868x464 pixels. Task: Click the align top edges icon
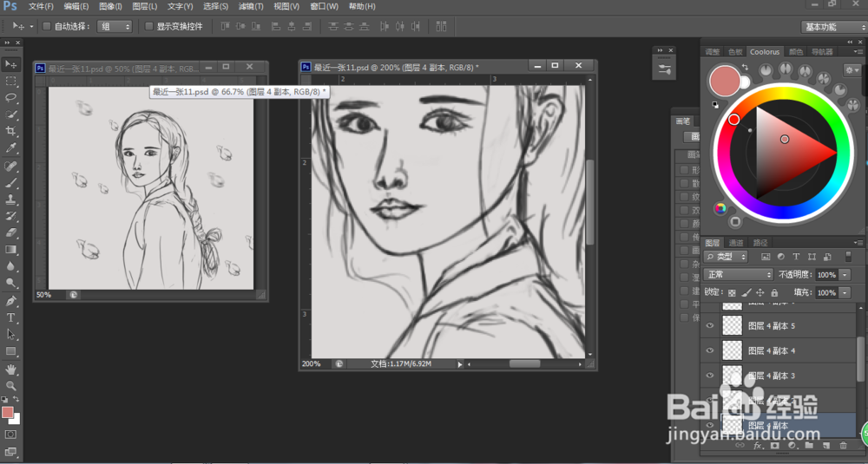[x=226, y=26]
